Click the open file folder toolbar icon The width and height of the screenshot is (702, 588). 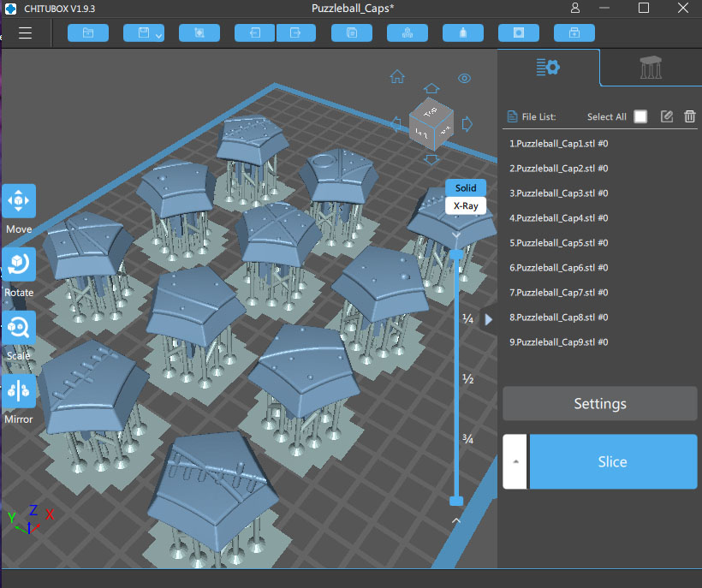point(87,33)
